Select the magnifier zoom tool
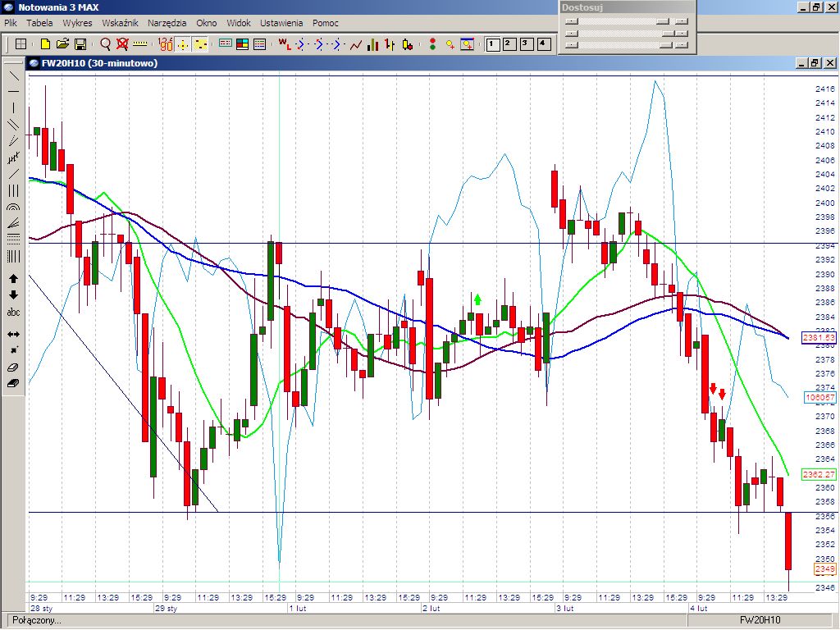 click(x=105, y=44)
